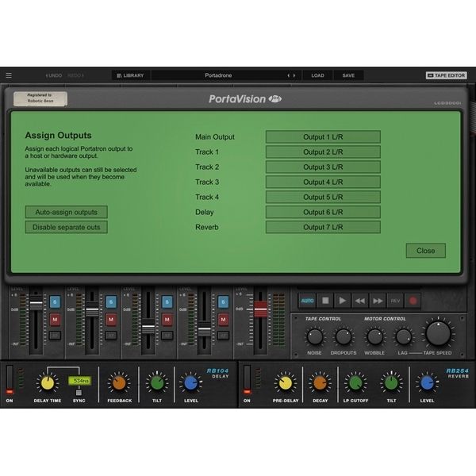
Task: Click the Redo arrow button
Action: point(75,75)
